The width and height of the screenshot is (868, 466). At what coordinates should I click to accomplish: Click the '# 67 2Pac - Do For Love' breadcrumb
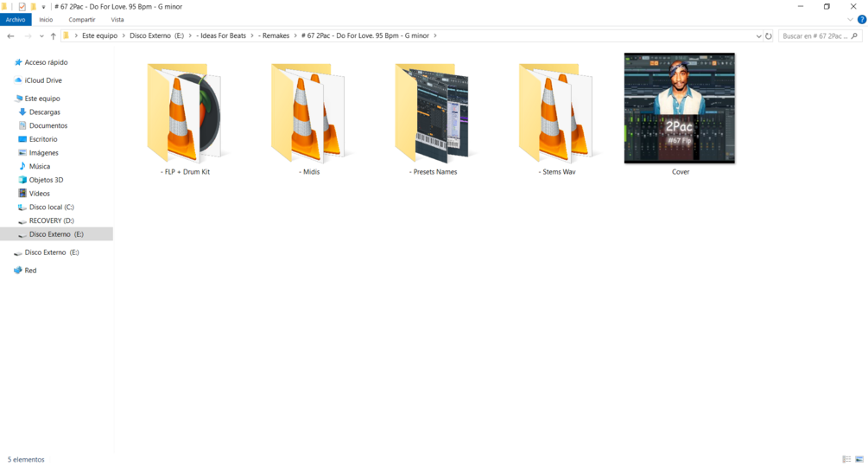pyautogui.click(x=364, y=35)
